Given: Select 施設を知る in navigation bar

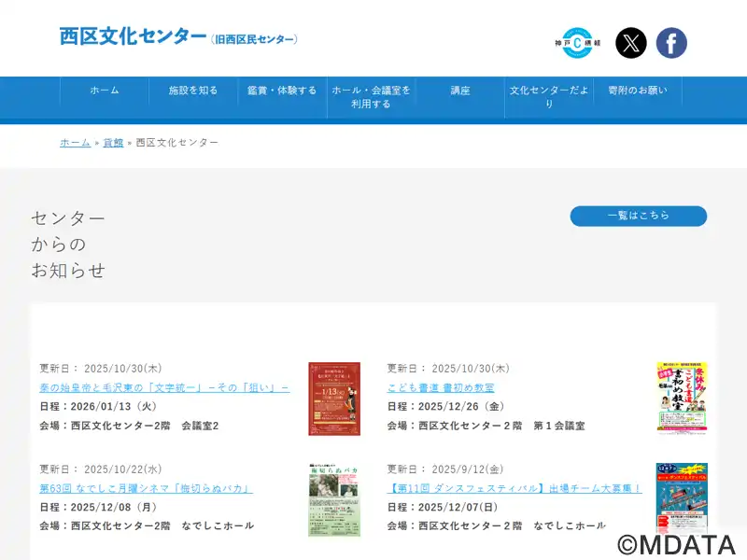Looking at the screenshot, I should pyautogui.click(x=193, y=91).
